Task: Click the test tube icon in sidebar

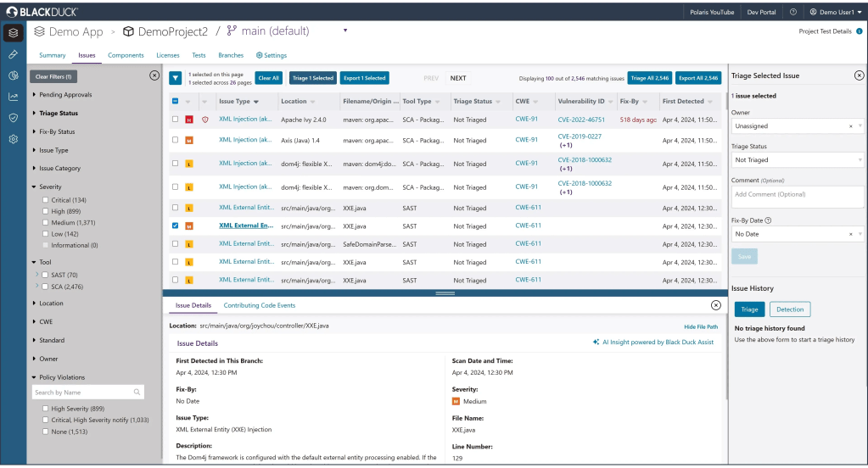Action: (x=13, y=53)
